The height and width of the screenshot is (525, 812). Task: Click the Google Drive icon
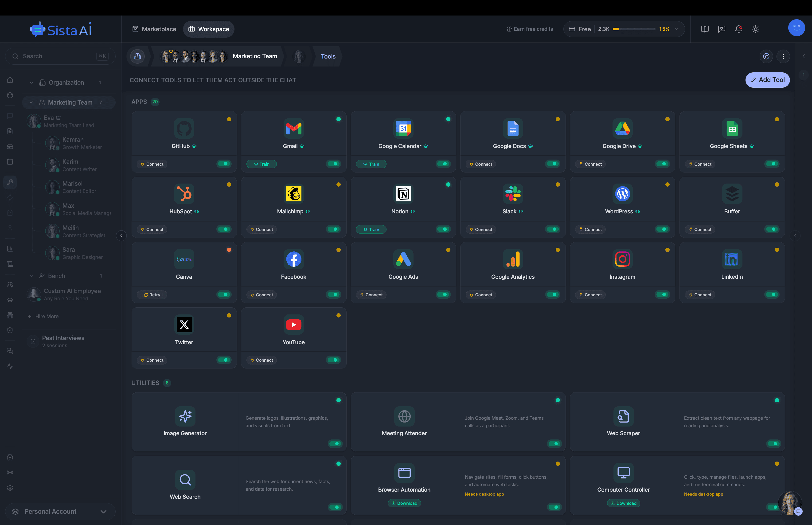pyautogui.click(x=622, y=129)
